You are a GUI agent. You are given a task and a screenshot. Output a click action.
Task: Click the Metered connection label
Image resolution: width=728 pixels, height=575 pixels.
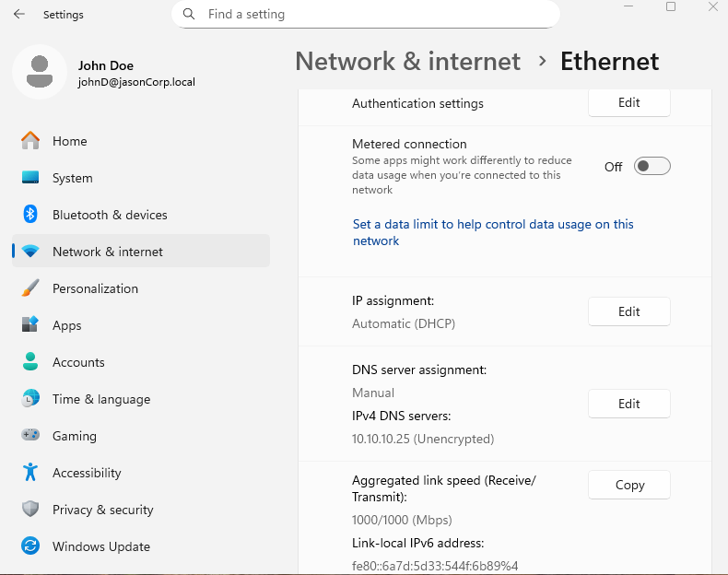click(409, 144)
